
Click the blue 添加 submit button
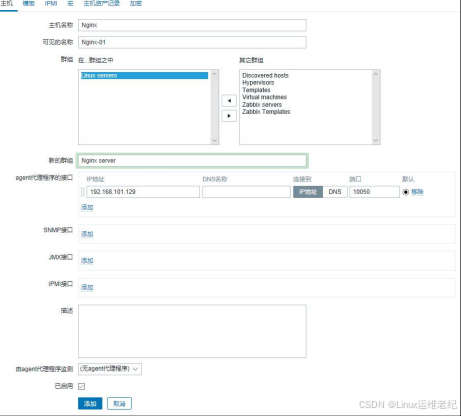[x=90, y=404]
